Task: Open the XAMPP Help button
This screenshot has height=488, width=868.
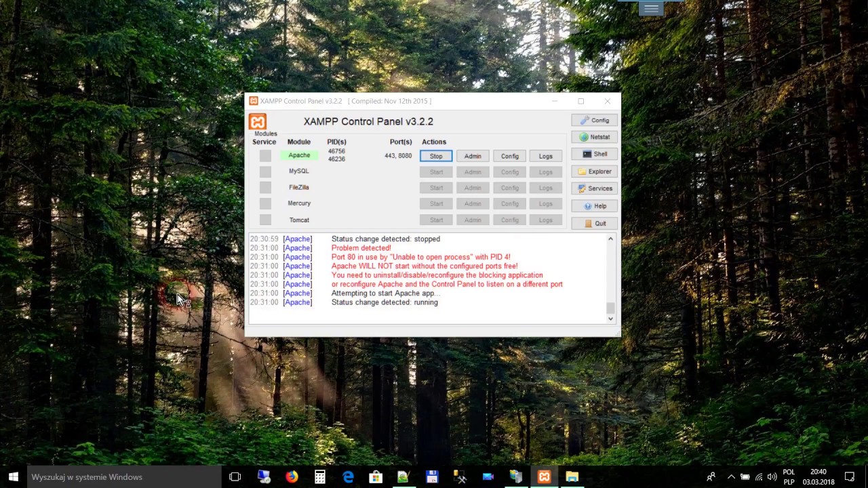Action: click(594, 206)
